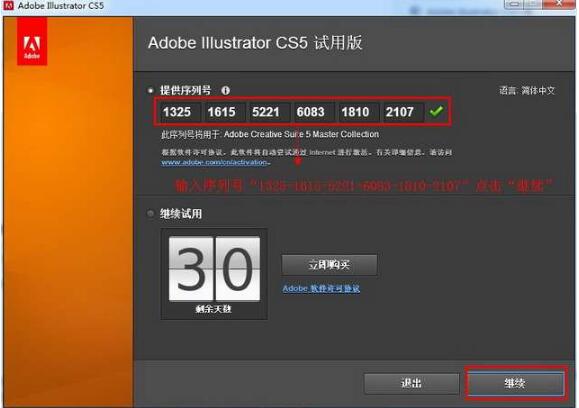Open the Adobe 软件许可协议 link
The height and width of the screenshot is (408, 579).
click(x=321, y=288)
